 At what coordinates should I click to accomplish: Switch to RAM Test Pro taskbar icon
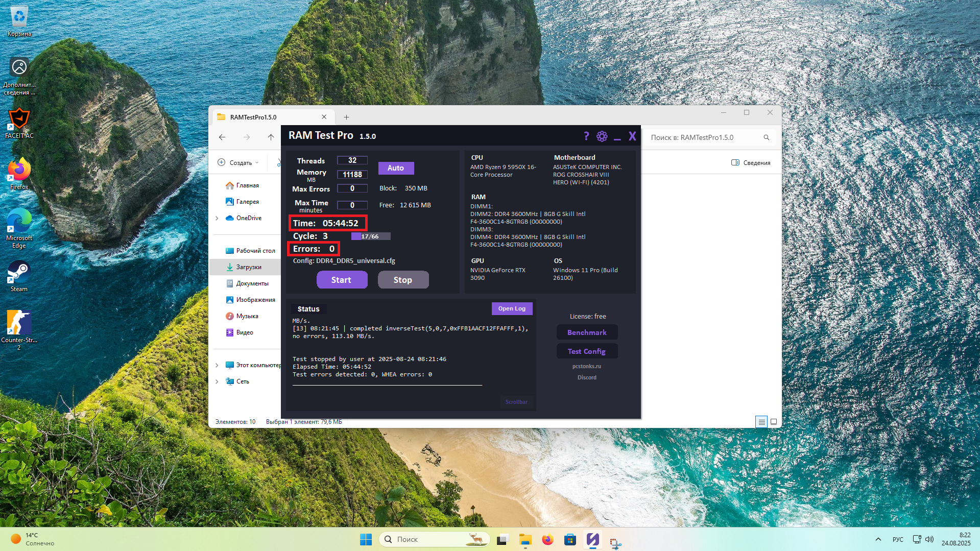pos(593,539)
